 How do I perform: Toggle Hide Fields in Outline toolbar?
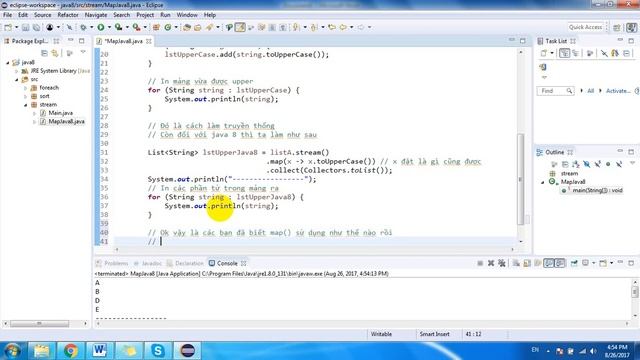coord(587,164)
